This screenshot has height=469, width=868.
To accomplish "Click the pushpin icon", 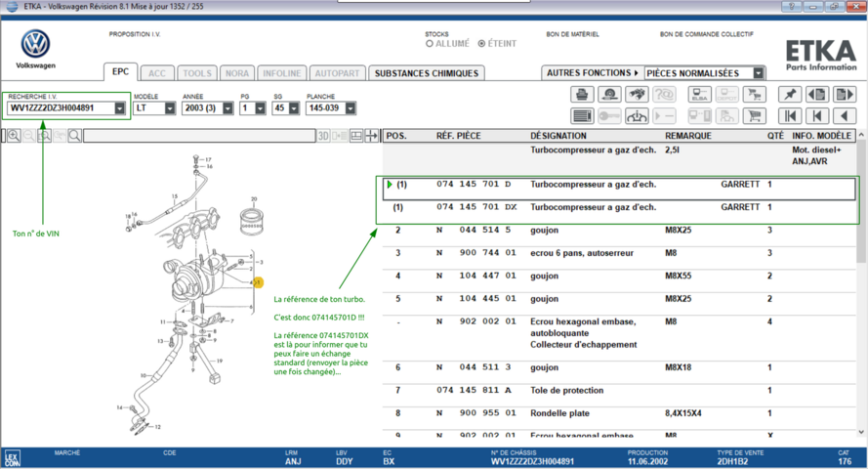I will point(790,95).
